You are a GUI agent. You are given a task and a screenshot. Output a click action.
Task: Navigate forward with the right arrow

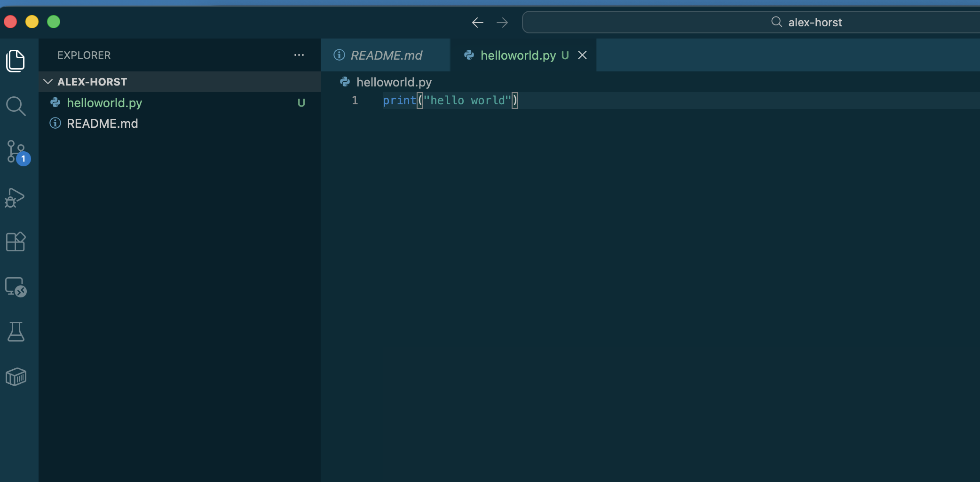coord(502,22)
